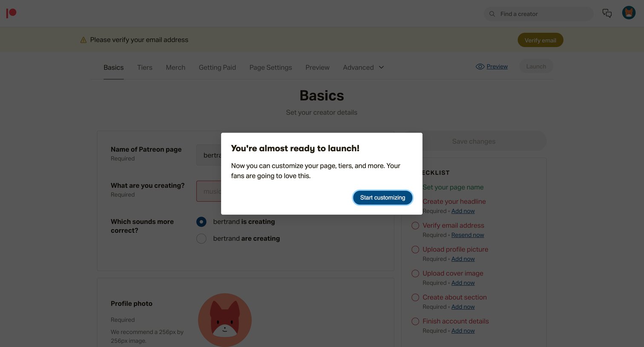Click the "You're almost ready to launch!" heading

[x=295, y=148]
